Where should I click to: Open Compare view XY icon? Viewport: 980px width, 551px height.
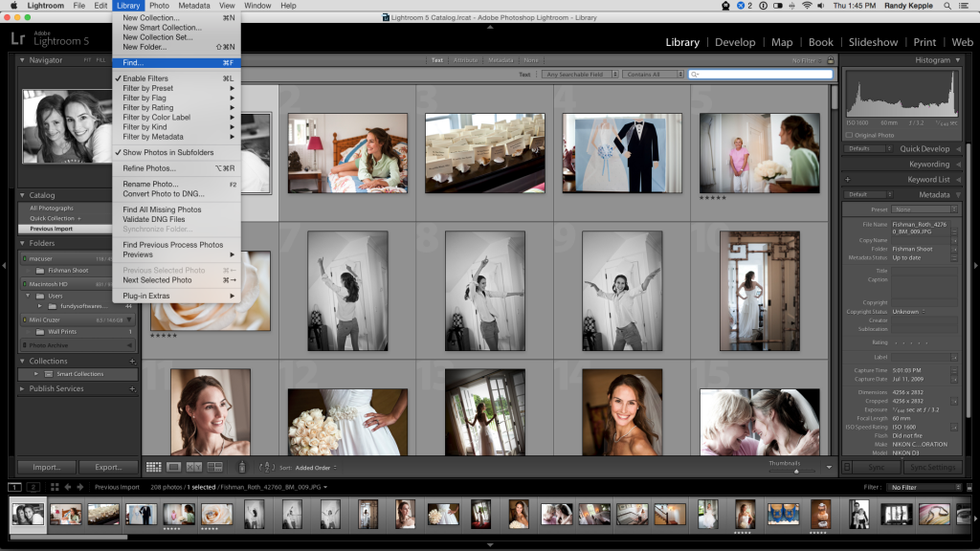pos(193,467)
